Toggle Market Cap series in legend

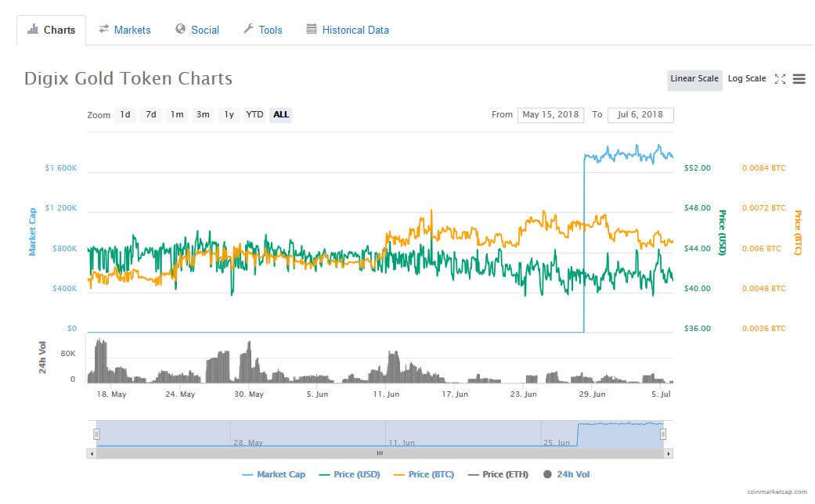click(x=273, y=474)
